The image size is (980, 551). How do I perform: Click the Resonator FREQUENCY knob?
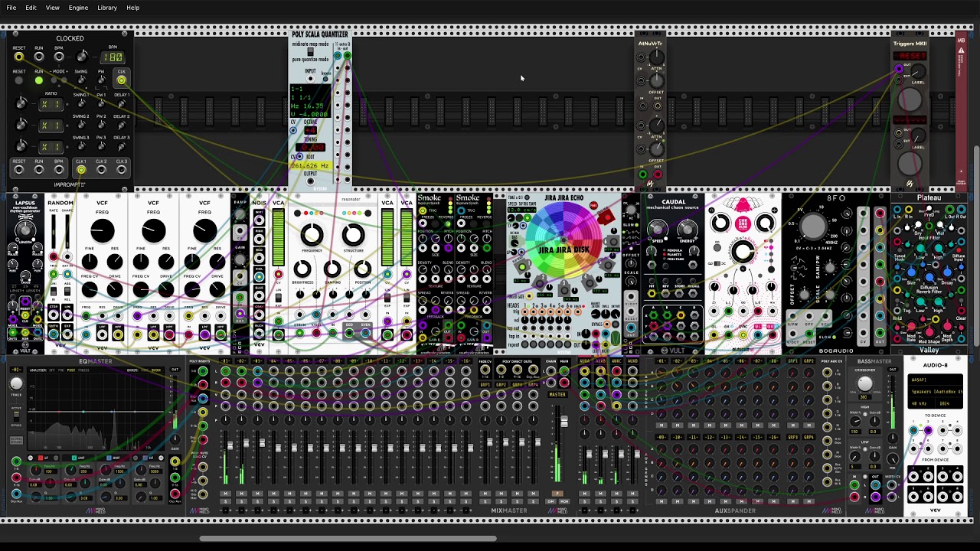click(x=312, y=235)
